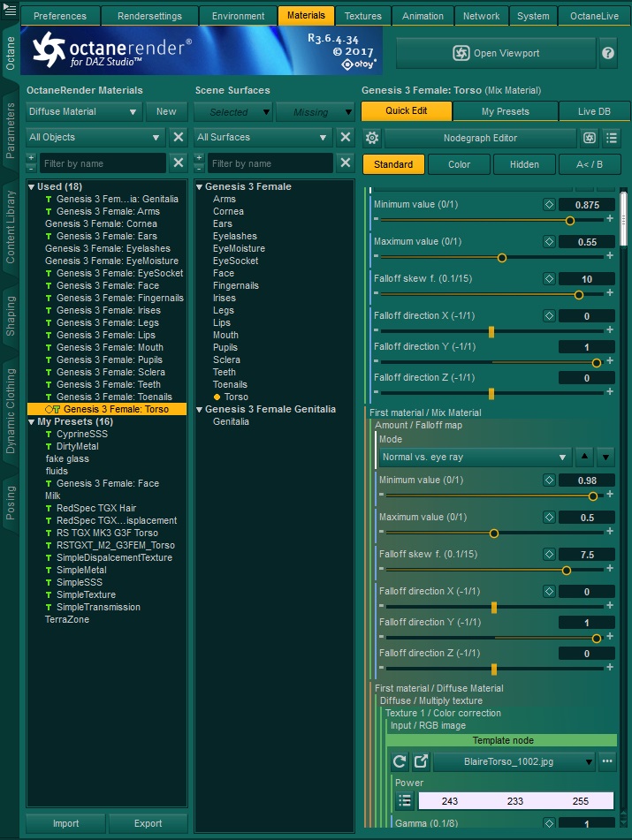Image resolution: width=632 pixels, height=840 pixels.
Task: Open material settings gear icon
Action: [372, 138]
